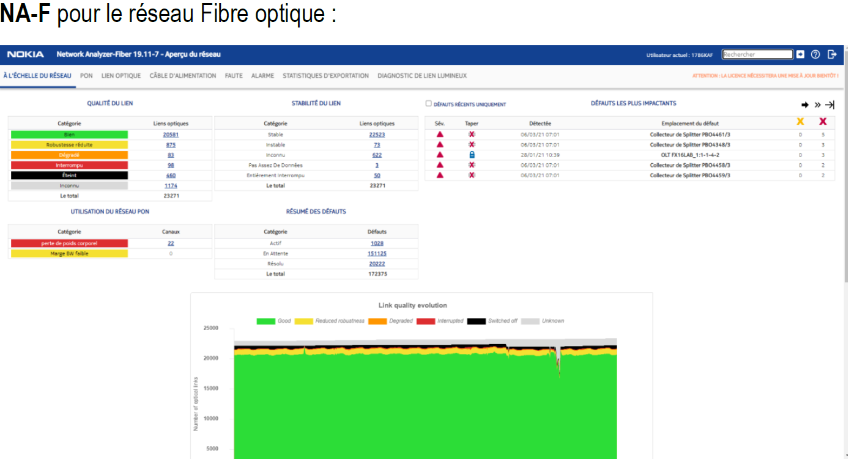Image resolution: width=868 pixels, height=467 pixels.
Task: Click the double chevron fast-forward icon
Action: (x=817, y=105)
